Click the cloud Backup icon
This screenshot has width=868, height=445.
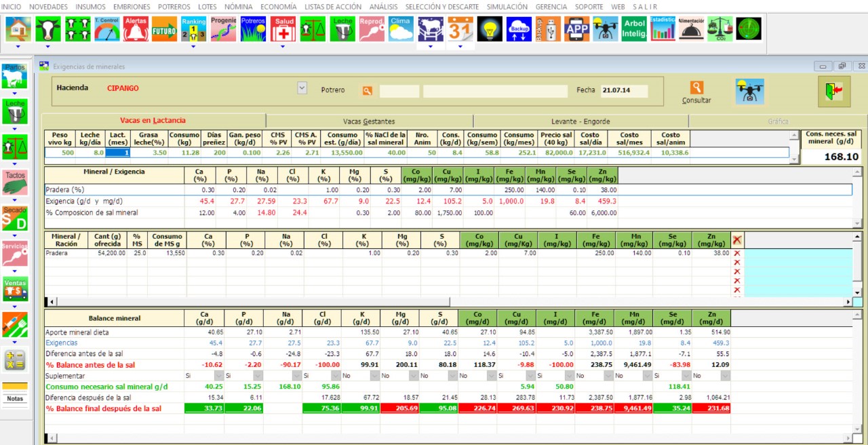(x=518, y=29)
